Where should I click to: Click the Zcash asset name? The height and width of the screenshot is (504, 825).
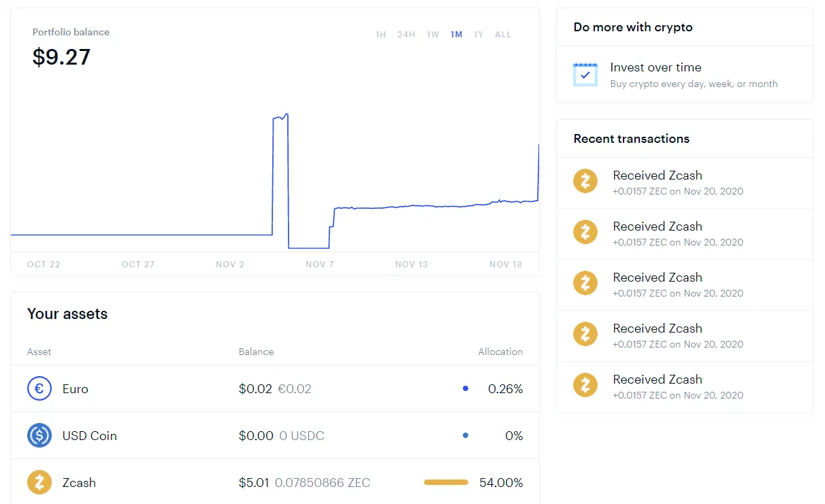pyautogui.click(x=79, y=483)
